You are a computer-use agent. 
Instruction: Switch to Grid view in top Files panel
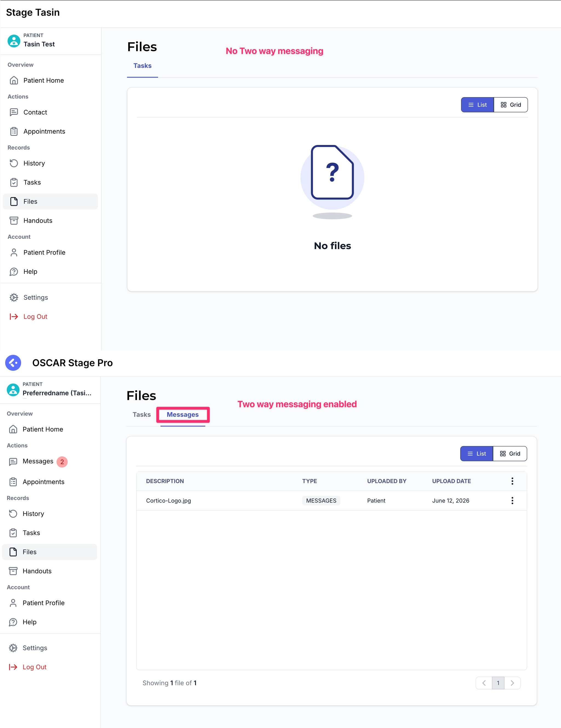point(511,105)
